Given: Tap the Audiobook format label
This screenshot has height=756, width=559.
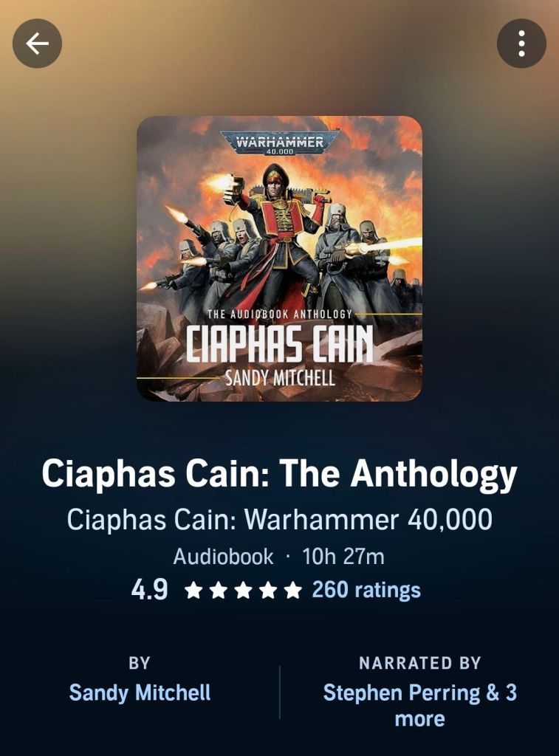Looking at the screenshot, I should click(x=223, y=557).
